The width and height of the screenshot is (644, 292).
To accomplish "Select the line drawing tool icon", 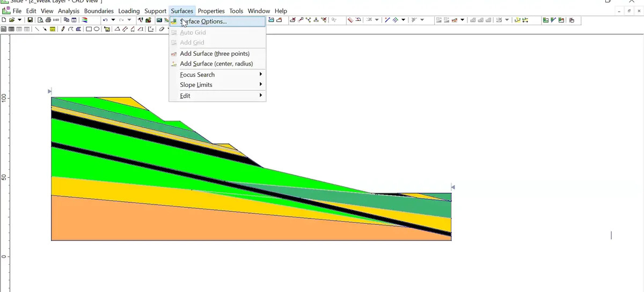I will [37, 29].
